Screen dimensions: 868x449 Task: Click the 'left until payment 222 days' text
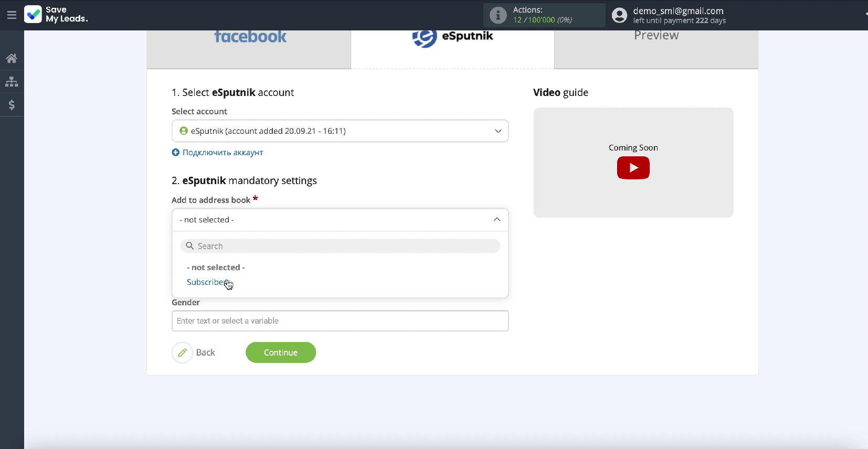680,20
